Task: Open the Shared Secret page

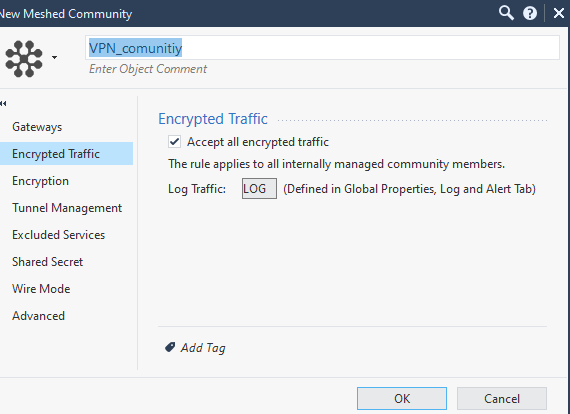Action: (x=48, y=262)
